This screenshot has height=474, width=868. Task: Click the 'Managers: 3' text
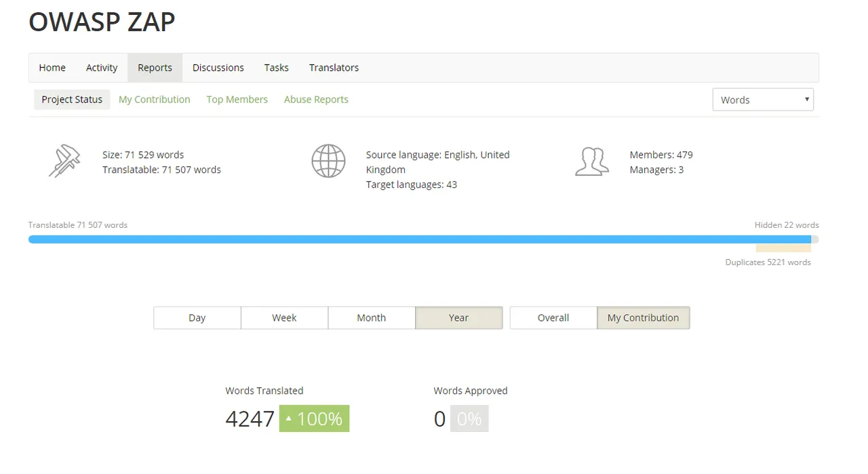(656, 170)
